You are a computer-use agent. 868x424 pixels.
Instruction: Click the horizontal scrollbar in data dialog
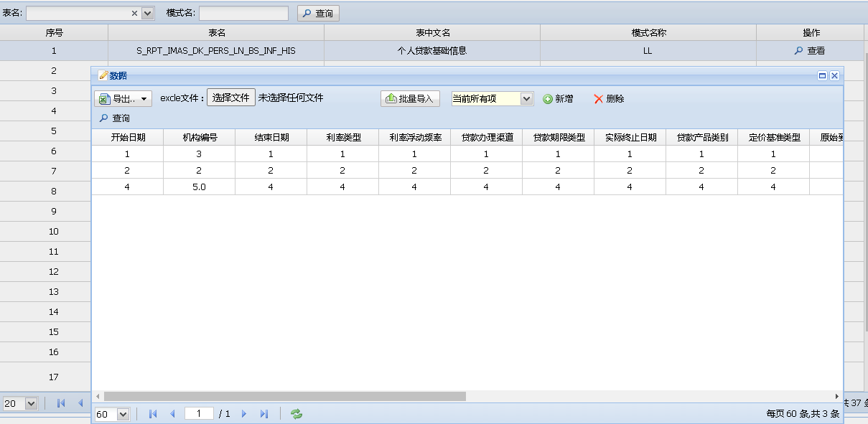click(x=285, y=396)
